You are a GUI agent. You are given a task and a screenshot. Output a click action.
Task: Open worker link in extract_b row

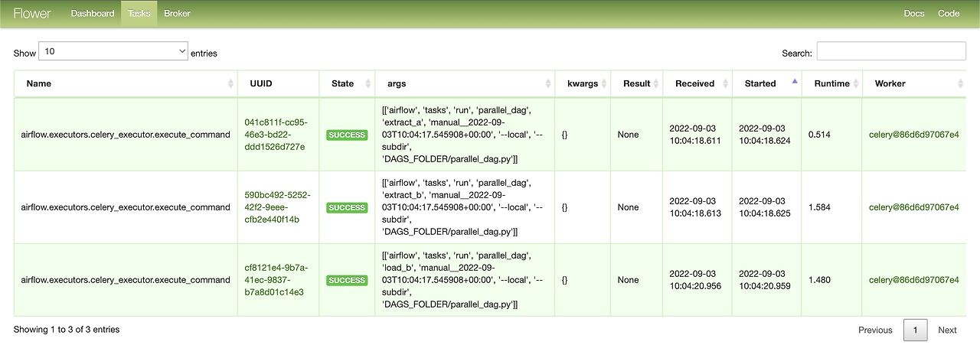point(913,207)
